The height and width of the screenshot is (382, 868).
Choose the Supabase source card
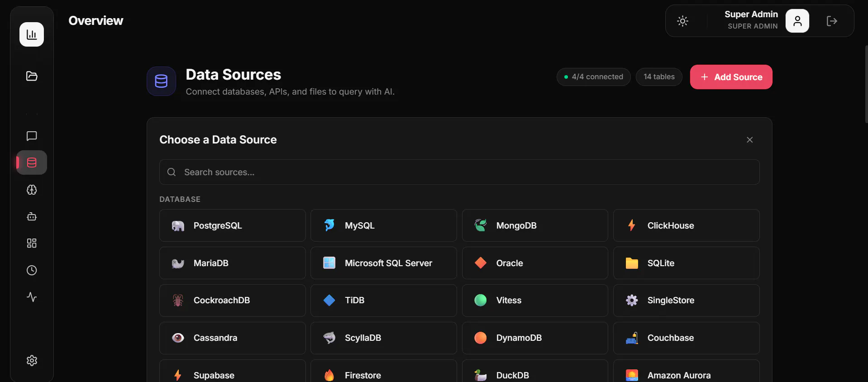coord(233,371)
